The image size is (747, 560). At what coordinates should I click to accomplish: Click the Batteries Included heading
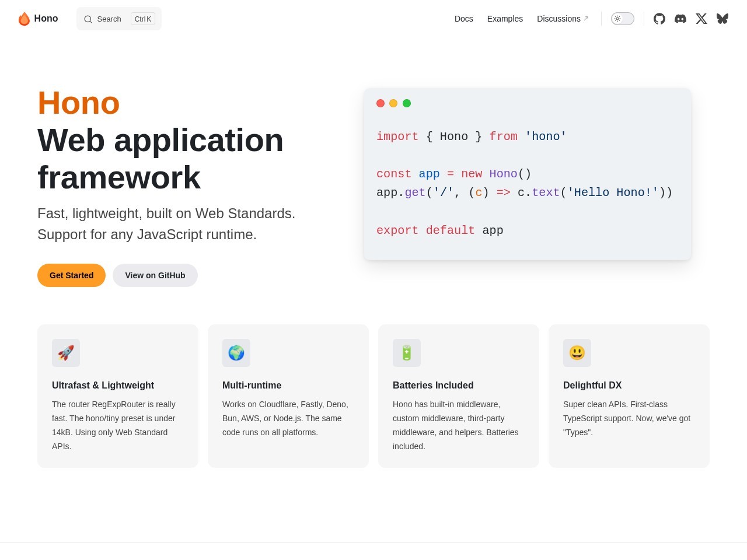tap(433, 385)
